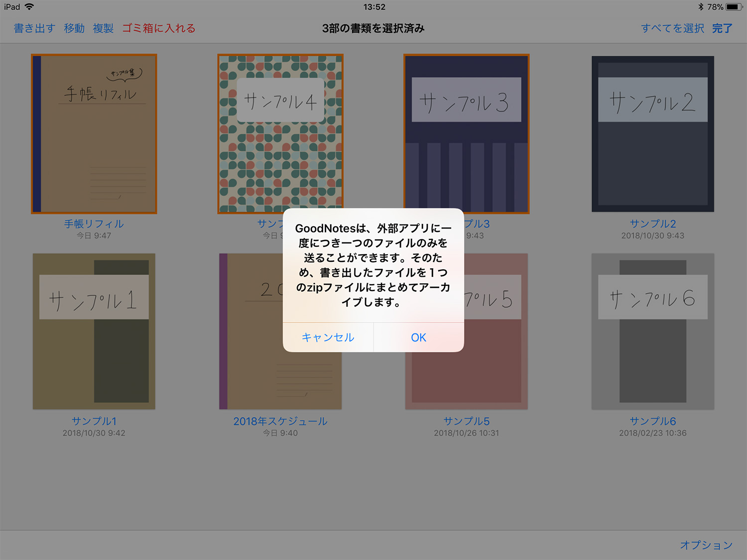Click the 今日 9:47 timestamp under 手帳リフィル
The height and width of the screenshot is (560, 747).
click(94, 235)
